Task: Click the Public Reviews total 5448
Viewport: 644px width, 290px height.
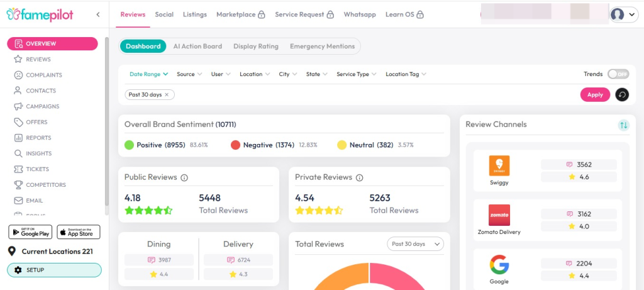Action: click(210, 198)
